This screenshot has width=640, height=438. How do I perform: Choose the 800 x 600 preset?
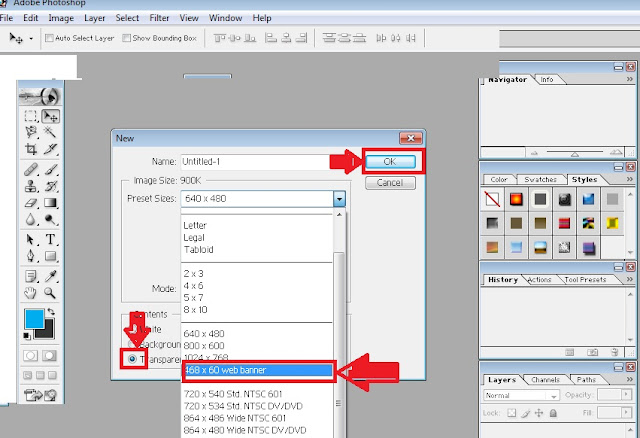204,346
